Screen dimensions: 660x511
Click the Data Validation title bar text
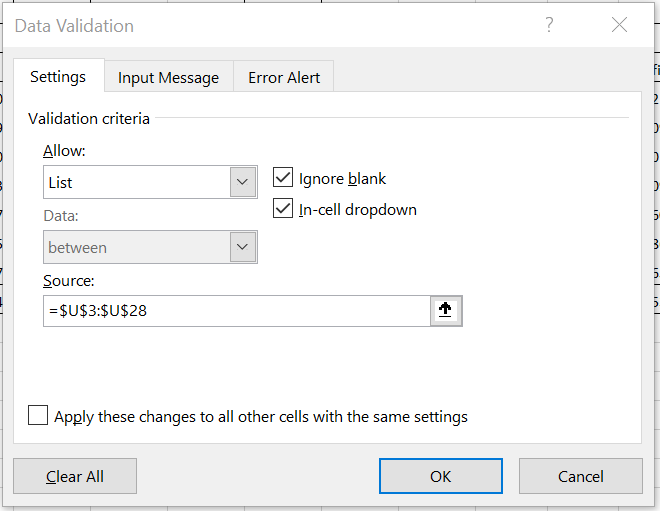click(x=74, y=26)
